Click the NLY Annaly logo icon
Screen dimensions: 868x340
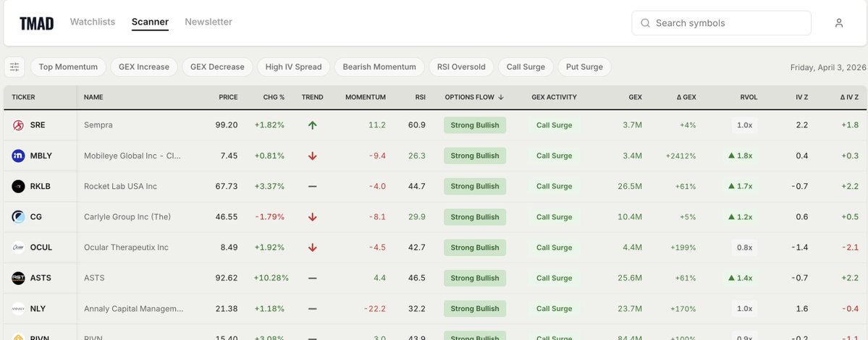(x=18, y=308)
